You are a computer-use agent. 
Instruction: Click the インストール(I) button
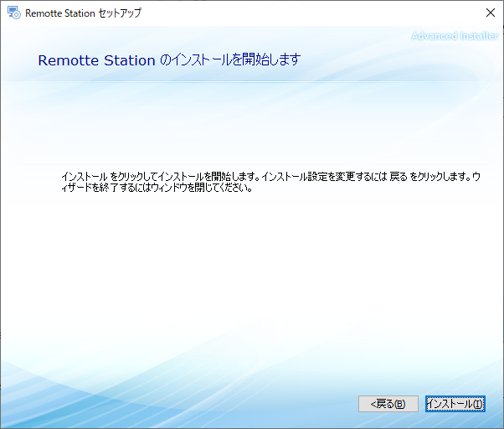[x=455, y=404]
